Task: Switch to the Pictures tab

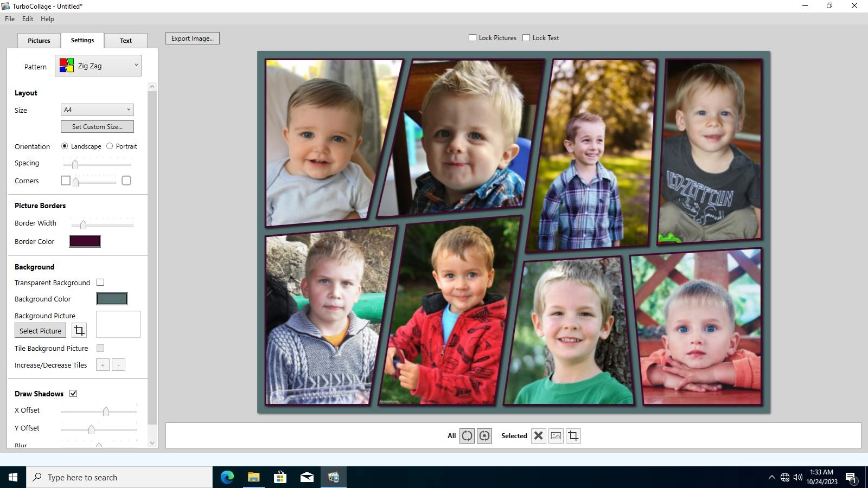Action: coord(39,41)
